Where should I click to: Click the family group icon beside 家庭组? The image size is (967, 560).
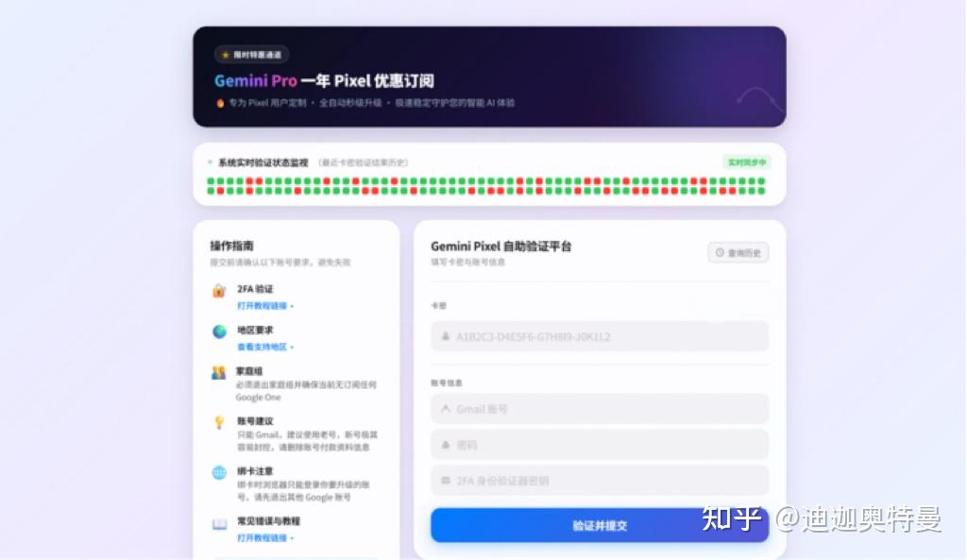click(x=218, y=372)
